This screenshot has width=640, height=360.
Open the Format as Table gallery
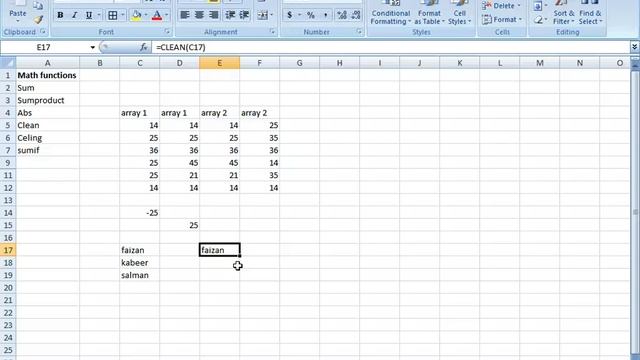[429, 13]
